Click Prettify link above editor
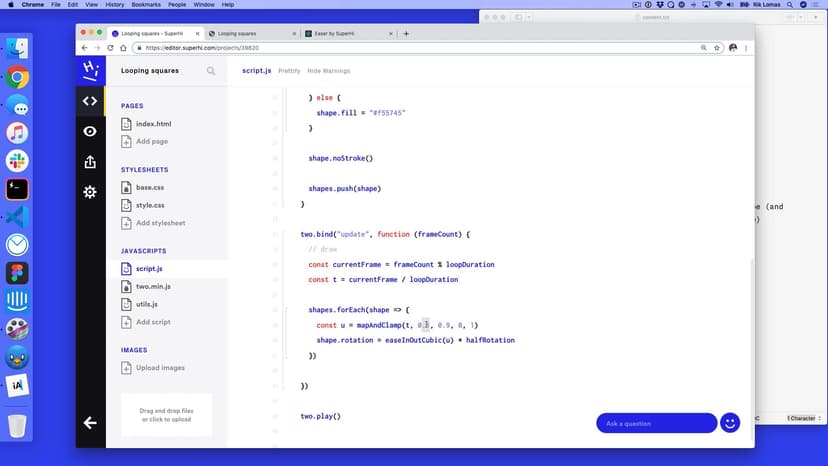Screen dimensions: 828x466 tap(289, 71)
